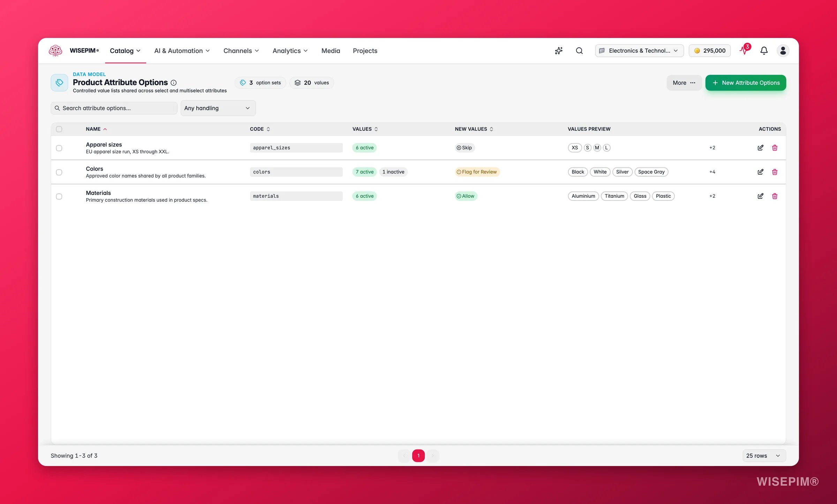The height and width of the screenshot is (504, 837).
Task: Click the WISEPIM brand name
Action: coord(84,51)
